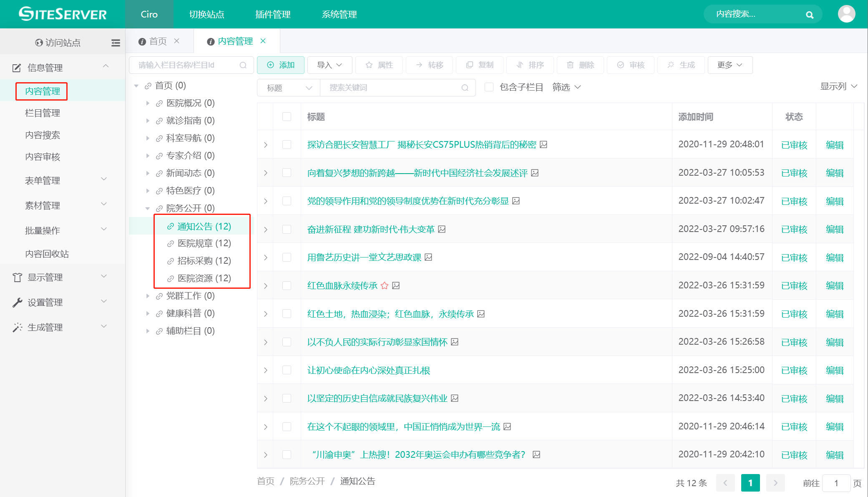This screenshot has height=497, width=868.
Task: Open the 导入 dropdown
Action: pos(330,65)
